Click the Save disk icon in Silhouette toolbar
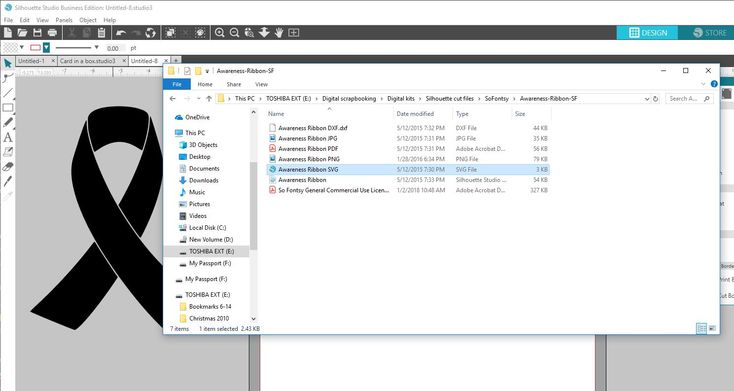Image resolution: width=734 pixels, height=391 pixels. point(37,32)
